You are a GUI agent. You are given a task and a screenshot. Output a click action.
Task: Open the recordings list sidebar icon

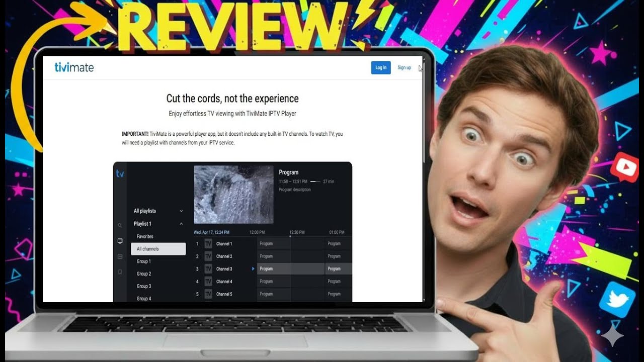click(120, 257)
